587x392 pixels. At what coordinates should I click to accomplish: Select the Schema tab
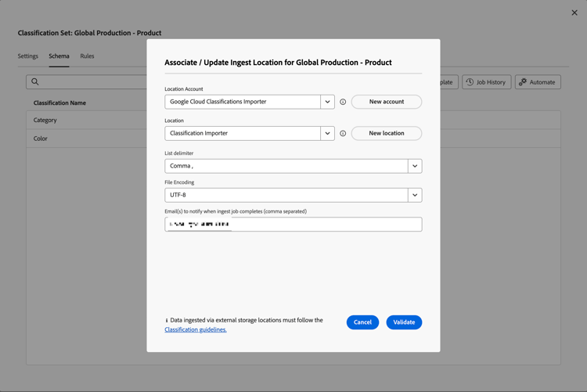pos(59,56)
